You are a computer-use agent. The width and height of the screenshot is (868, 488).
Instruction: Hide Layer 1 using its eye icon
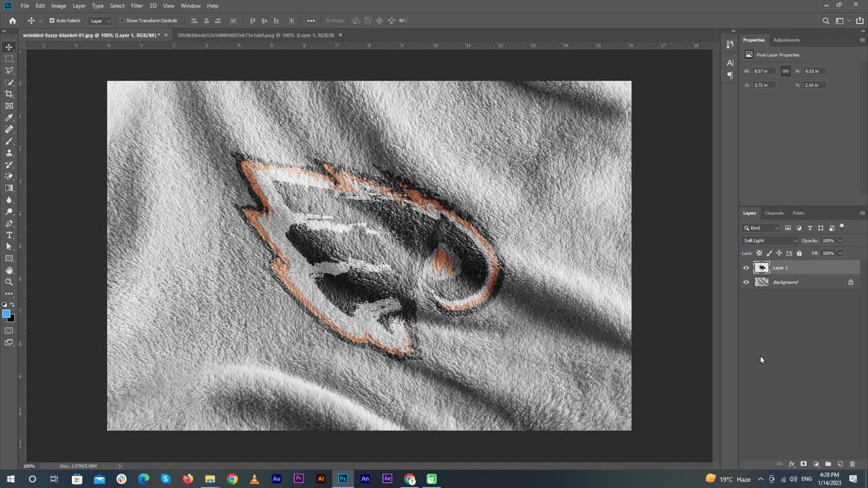(x=746, y=268)
